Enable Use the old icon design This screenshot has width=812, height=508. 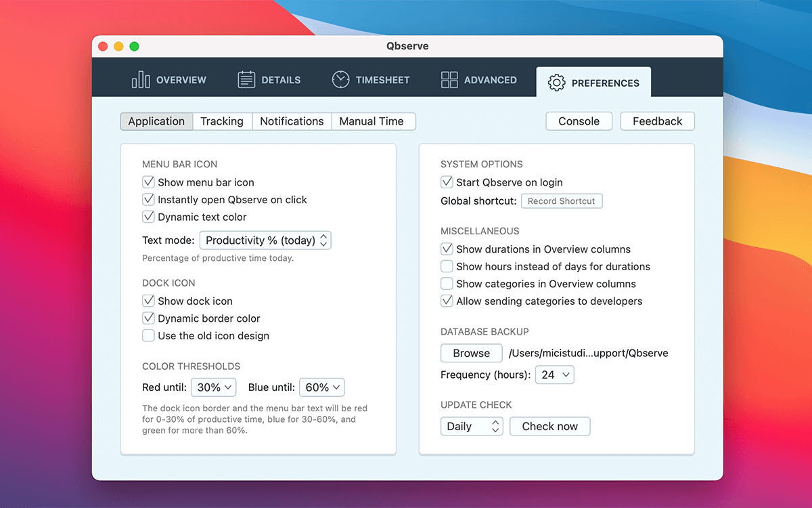(148, 335)
